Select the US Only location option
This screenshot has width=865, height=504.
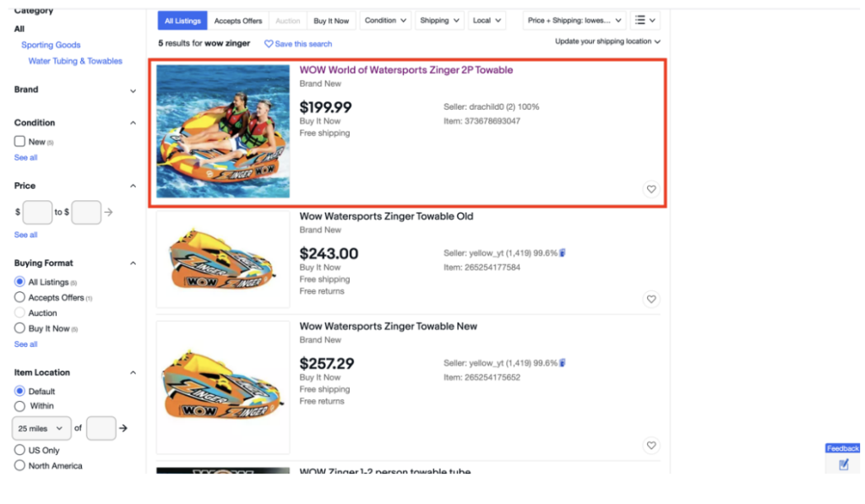[20, 450]
